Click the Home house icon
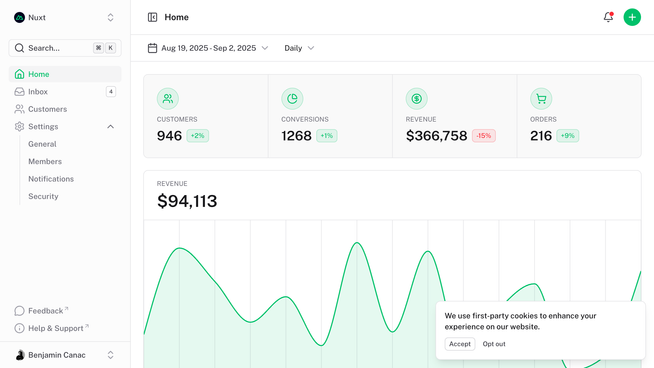This screenshot has height=368, width=654. pyautogui.click(x=19, y=74)
